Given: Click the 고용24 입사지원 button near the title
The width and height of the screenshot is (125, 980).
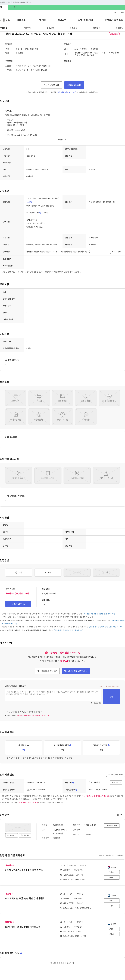Looking at the screenshot, I should [74, 85].
